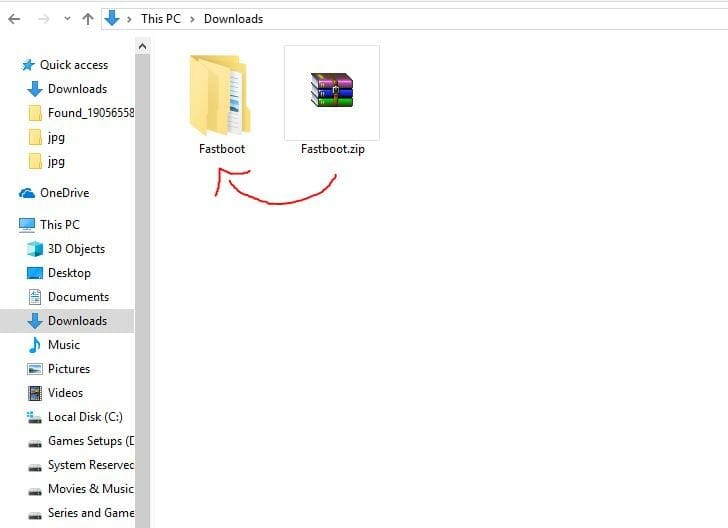Go up one folder level arrow
This screenshot has height=528, width=728.
pyautogui.click(x=88, y=19)
